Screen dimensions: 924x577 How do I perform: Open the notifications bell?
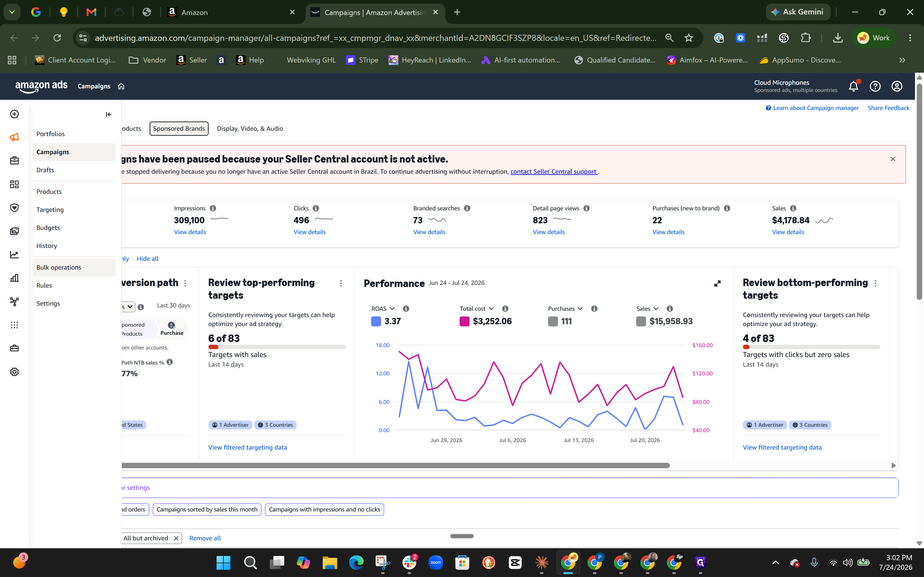pos(854,86)
